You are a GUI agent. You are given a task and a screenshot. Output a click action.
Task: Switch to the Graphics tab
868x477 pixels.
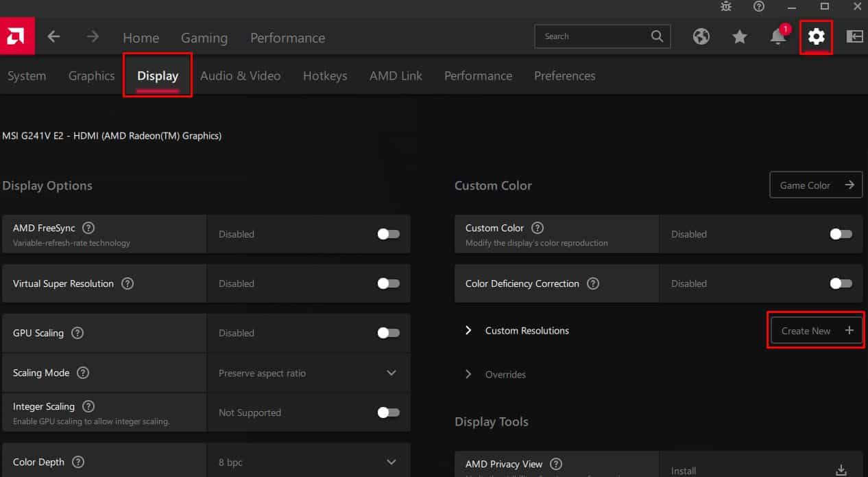(x=91, y=75)
